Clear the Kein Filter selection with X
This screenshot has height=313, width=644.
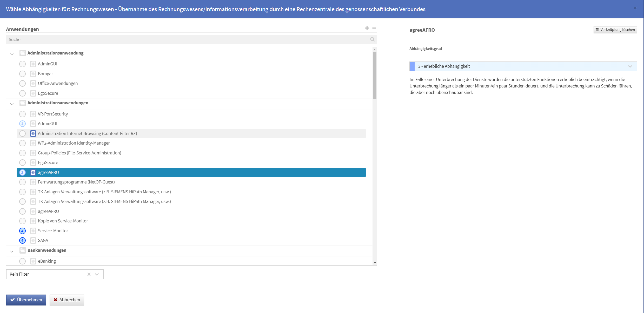click(x=89, y=274)
